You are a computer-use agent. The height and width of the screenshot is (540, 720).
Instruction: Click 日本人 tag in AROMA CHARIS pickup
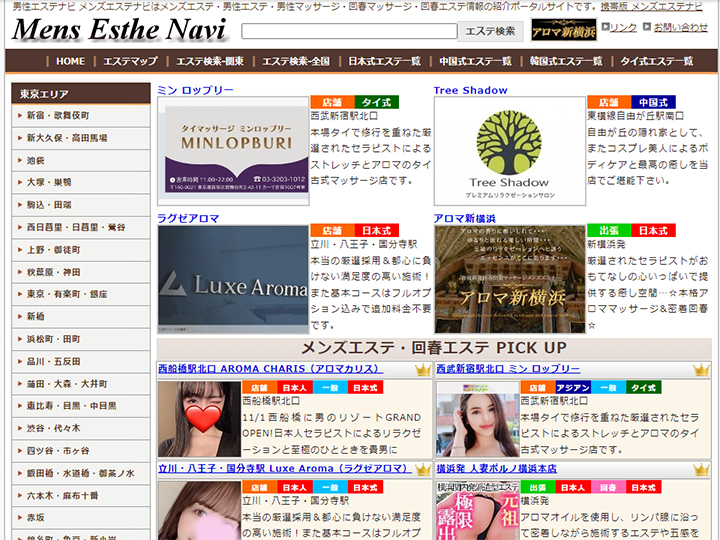click(295, 388)
